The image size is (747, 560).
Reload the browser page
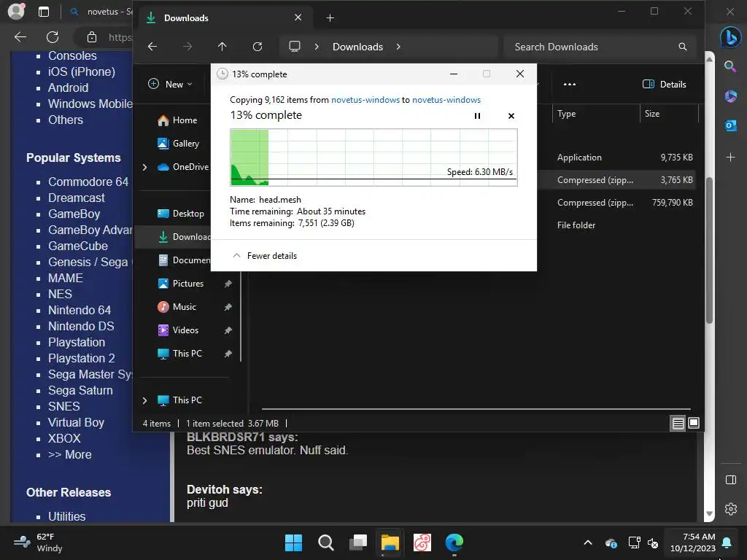(x=53, y=36)
